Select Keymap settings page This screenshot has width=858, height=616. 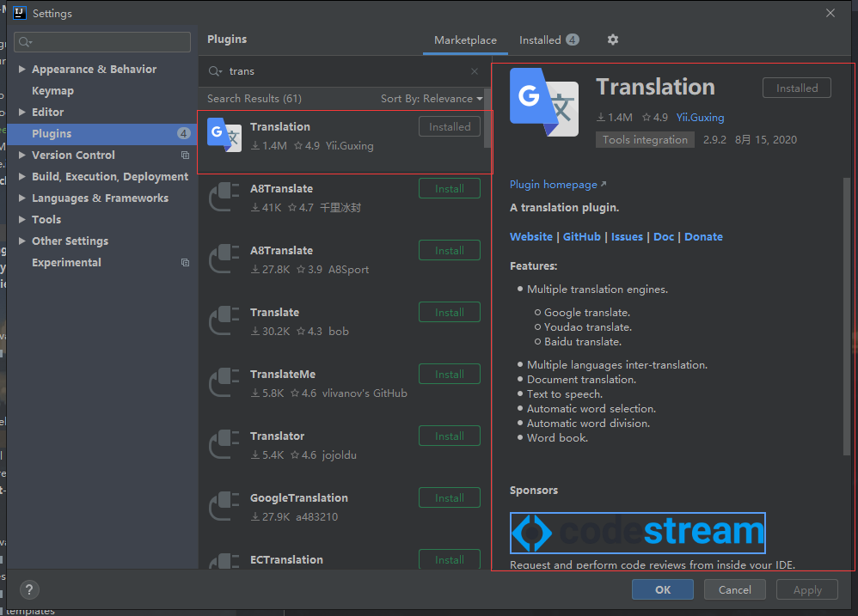pyautogui.click(x=52, y=91)
